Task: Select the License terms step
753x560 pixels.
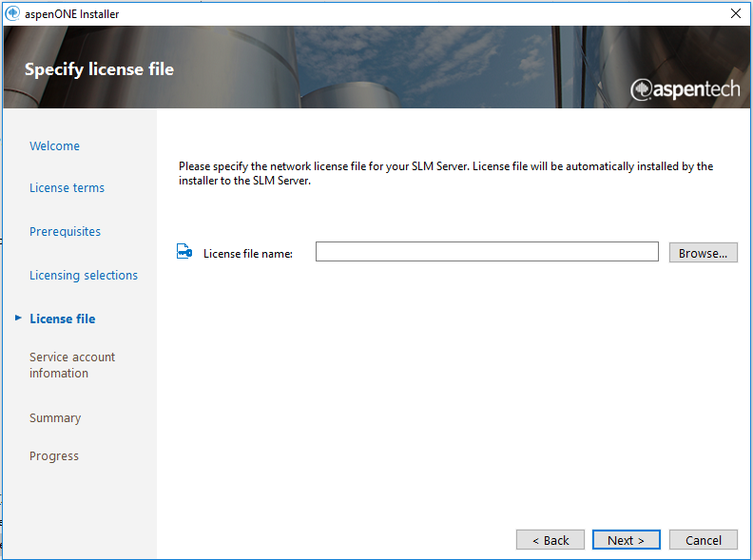Action: (x=67, y=188)
